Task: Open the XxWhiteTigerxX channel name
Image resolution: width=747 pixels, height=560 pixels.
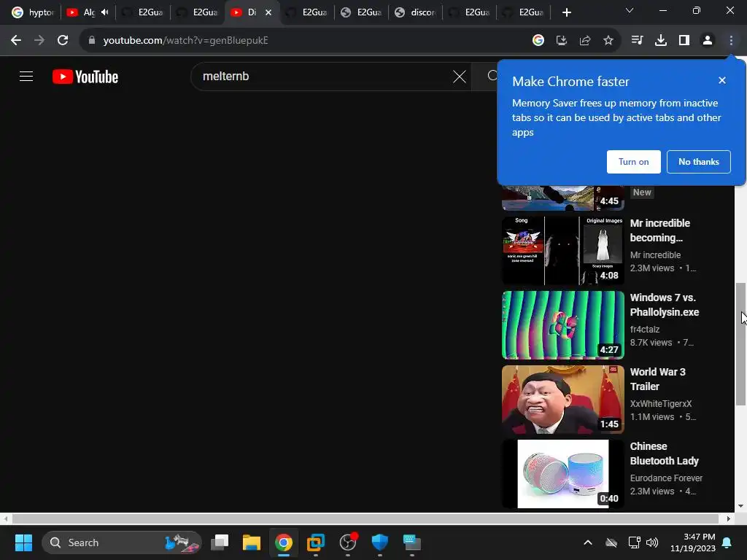Action: click(x=660, y=403)
